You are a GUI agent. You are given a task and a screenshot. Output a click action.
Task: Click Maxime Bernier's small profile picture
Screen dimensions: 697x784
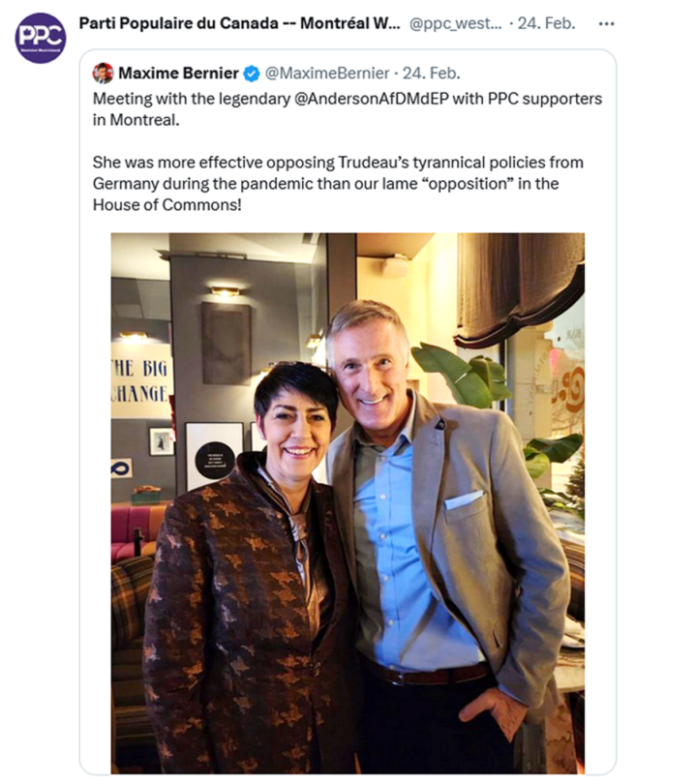pyautogui.click(x=103, y=73)
